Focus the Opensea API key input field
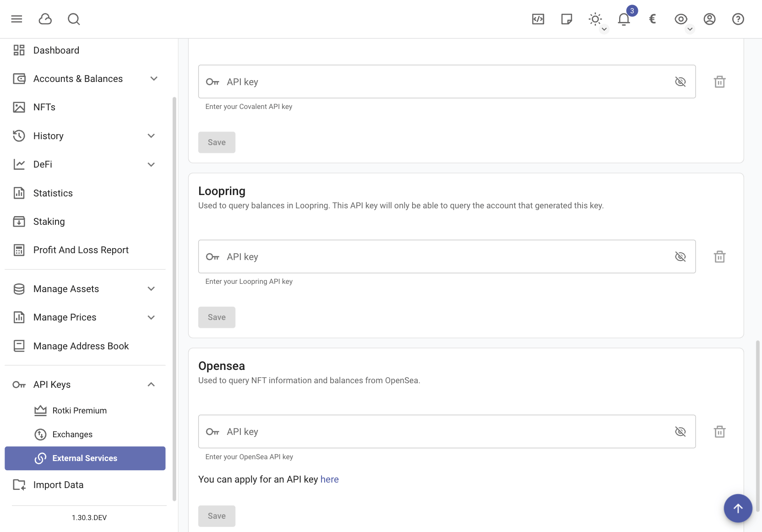 click(447, 431)
